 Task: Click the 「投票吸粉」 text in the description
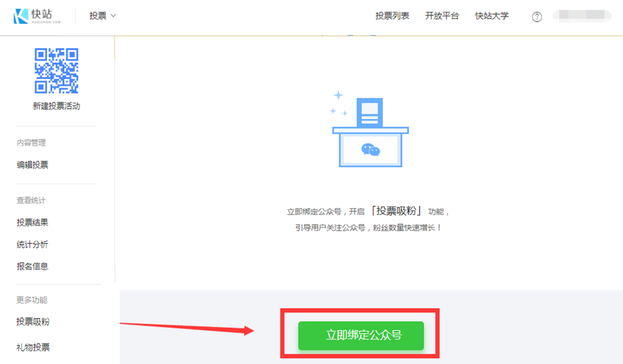pyautogui.click(x=396, y=211)
